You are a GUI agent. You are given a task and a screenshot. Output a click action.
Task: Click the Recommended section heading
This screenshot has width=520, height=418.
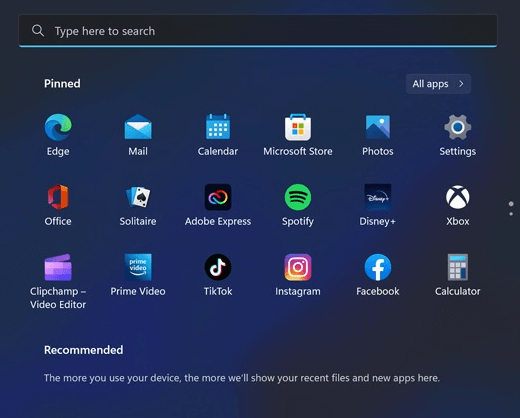pyautogui.click(x=83, y=350)
